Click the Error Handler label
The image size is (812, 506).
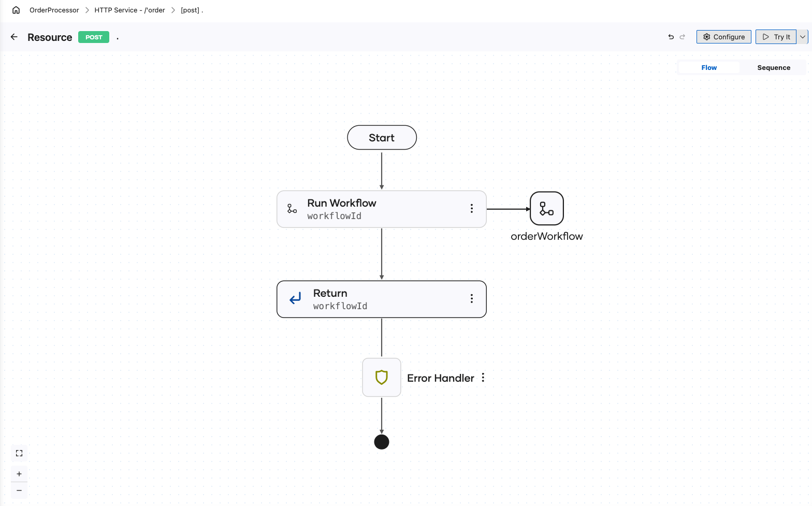(x=441, y=378)
